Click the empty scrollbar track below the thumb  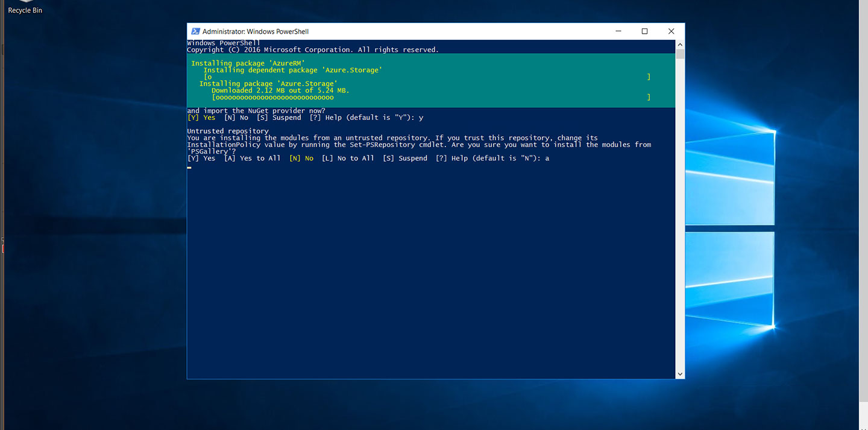click(680, 211)
